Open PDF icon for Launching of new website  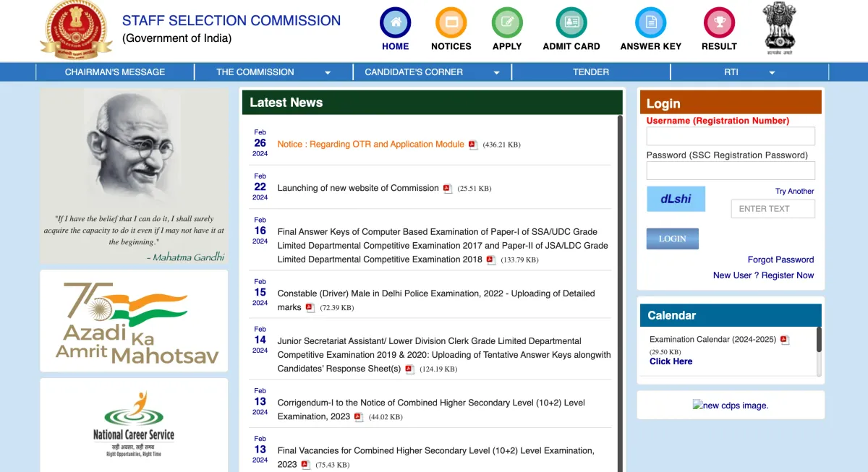(448, 189)
